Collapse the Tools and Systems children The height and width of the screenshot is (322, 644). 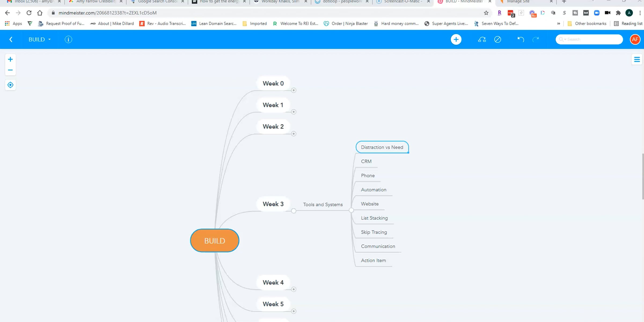click(351, 210)
